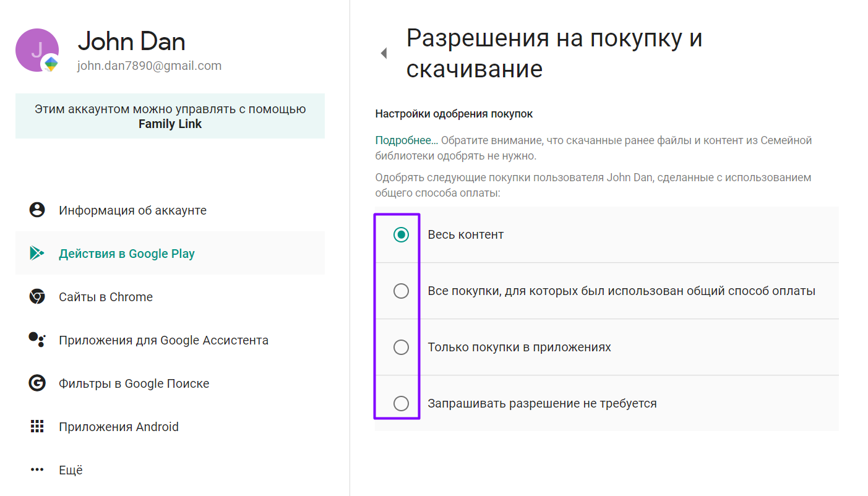Click the Chrome icon in the sidebar
Viewport: 868px width, 496px height.
click(x=37, y=296)
